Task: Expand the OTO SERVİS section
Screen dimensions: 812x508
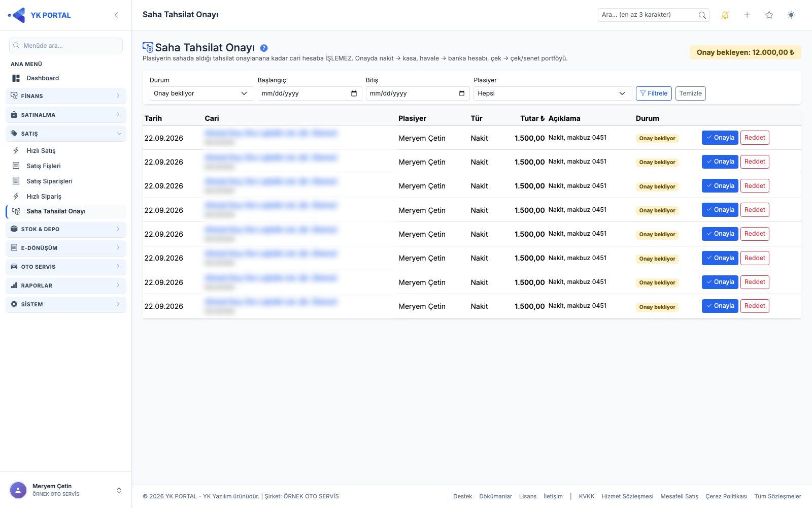Action: coord(66,267)
